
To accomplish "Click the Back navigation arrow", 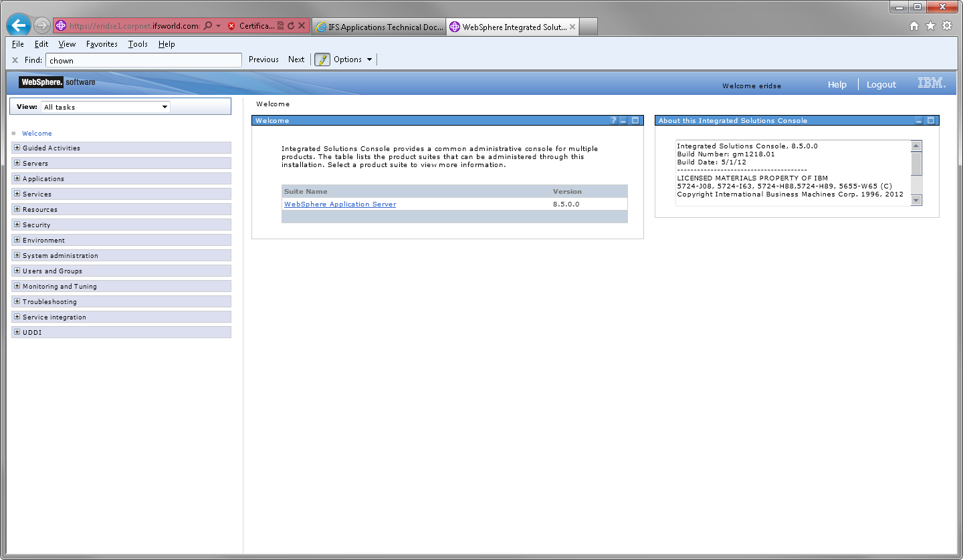I will [18, 25].
